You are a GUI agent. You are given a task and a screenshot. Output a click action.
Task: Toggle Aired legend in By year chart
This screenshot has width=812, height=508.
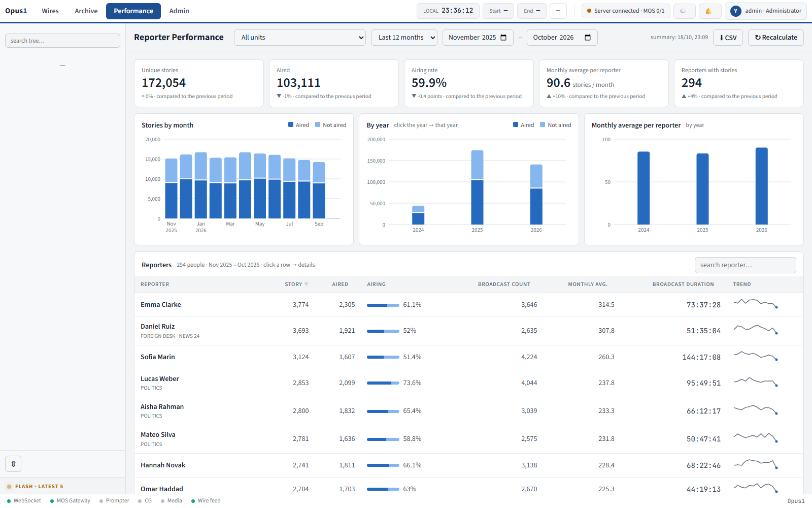pos(523,125)
